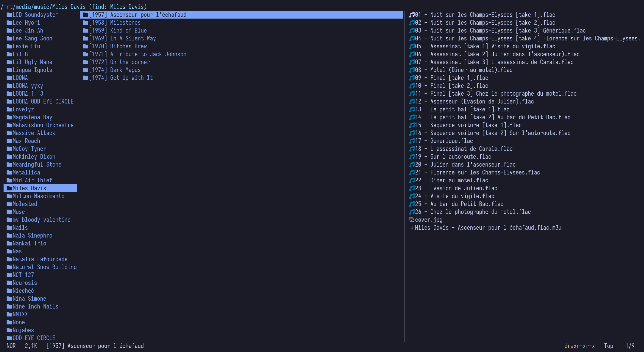
Task: Click track 12 Ascenseur (Evasion de Julien).flac
Action: tap(474, 101)
